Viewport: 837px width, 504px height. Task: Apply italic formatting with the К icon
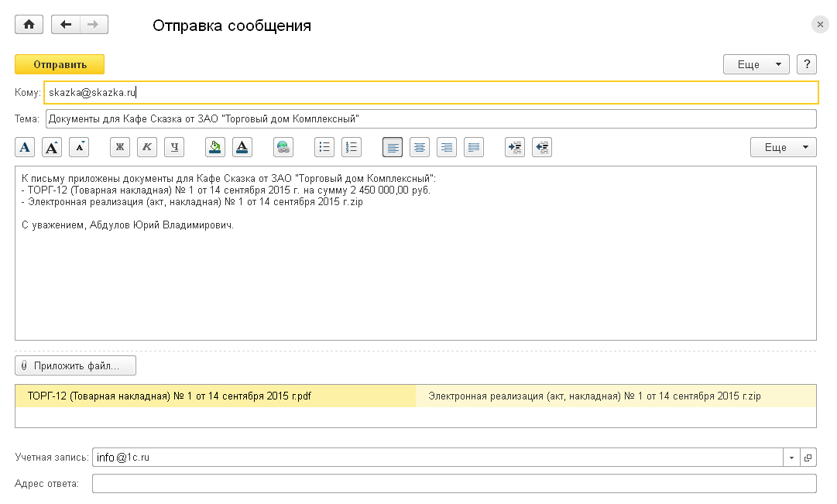tap(146, 147)
